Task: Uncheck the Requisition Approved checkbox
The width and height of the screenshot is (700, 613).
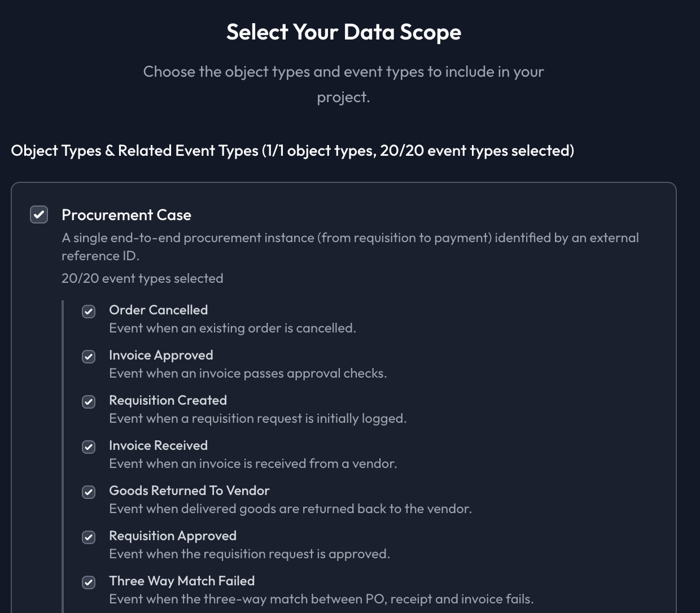Action: tap(89, 537)
